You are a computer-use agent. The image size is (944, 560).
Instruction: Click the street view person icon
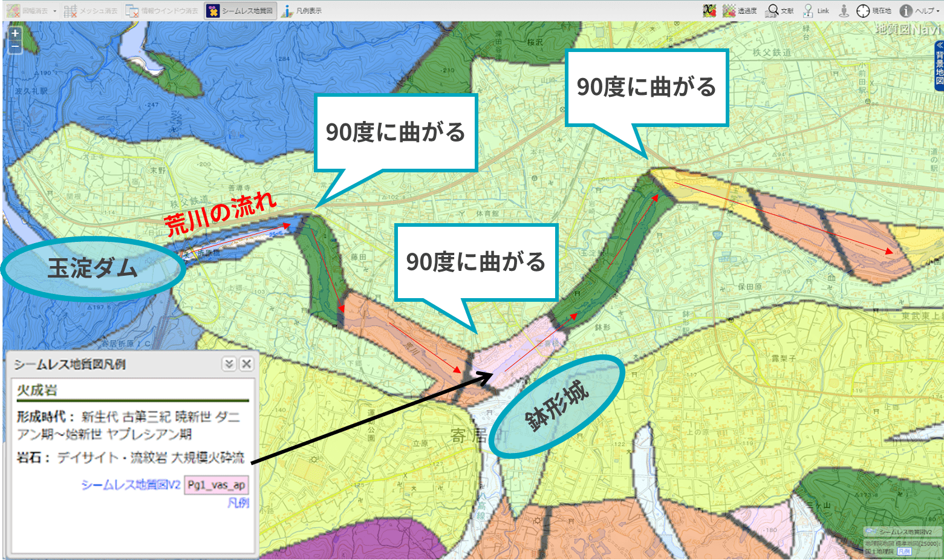[x=844, y=11]
